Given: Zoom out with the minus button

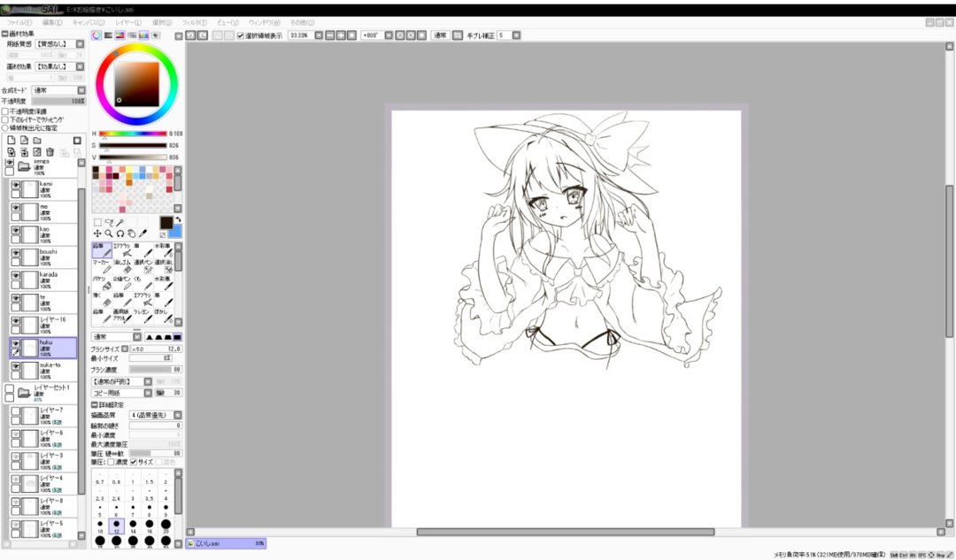Looking at the screenshot, I should click(x=330, y=35).
